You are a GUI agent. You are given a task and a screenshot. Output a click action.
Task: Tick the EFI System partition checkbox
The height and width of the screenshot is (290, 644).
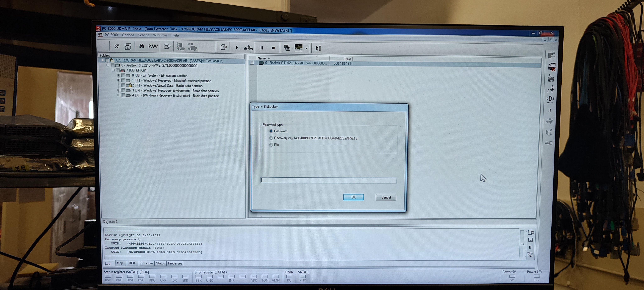click(x=123, y=75)
